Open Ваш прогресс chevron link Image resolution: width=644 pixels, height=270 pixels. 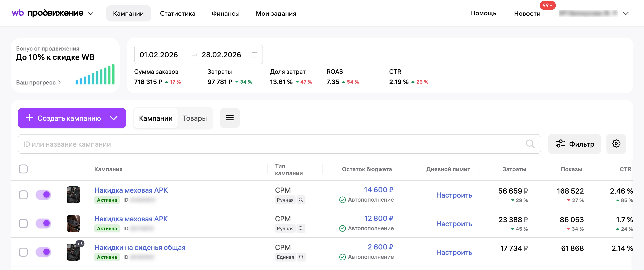tap(38, 82)
